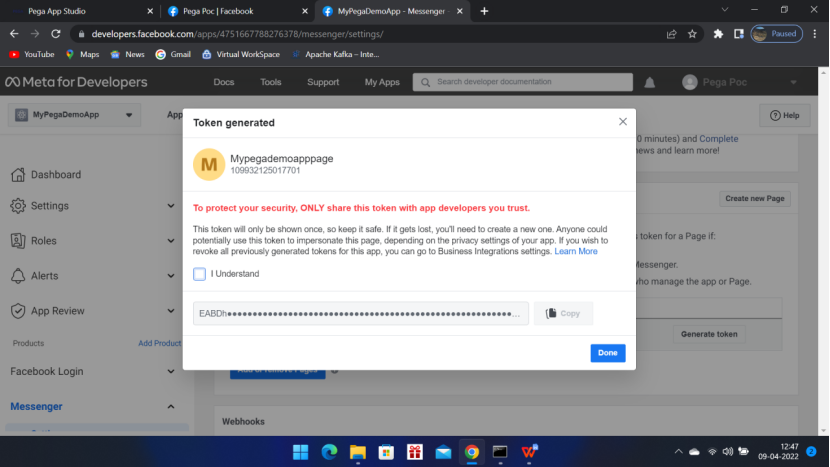Open the Windows Start menu
This screenshot has height=467, width=830.
(301, 452)
